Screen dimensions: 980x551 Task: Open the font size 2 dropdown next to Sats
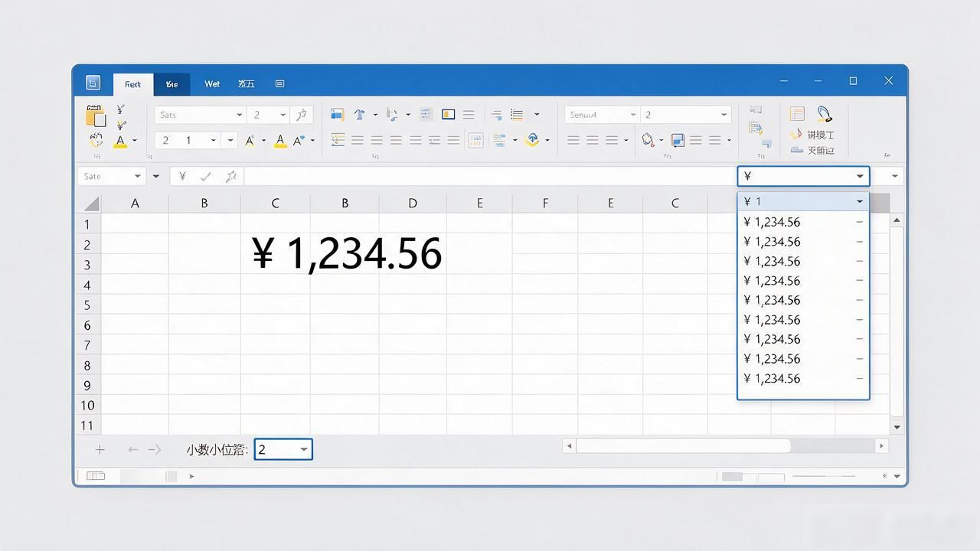coord(283,115)
